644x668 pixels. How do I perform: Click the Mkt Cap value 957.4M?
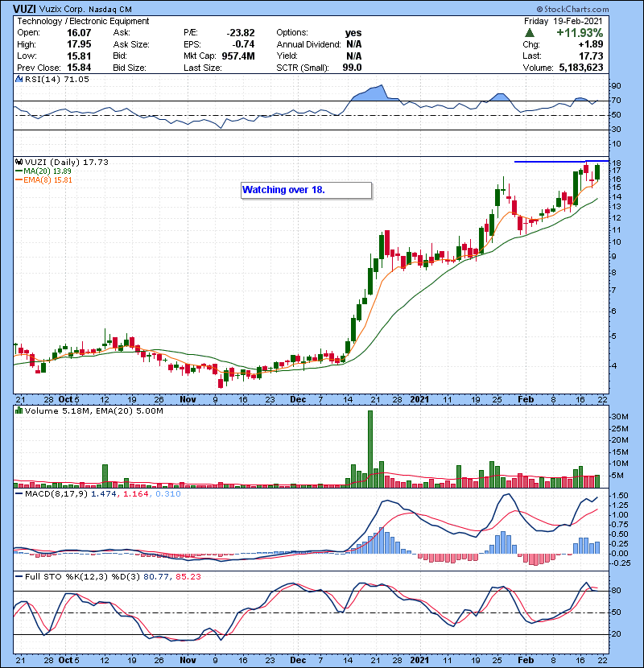tap(238, 56)
